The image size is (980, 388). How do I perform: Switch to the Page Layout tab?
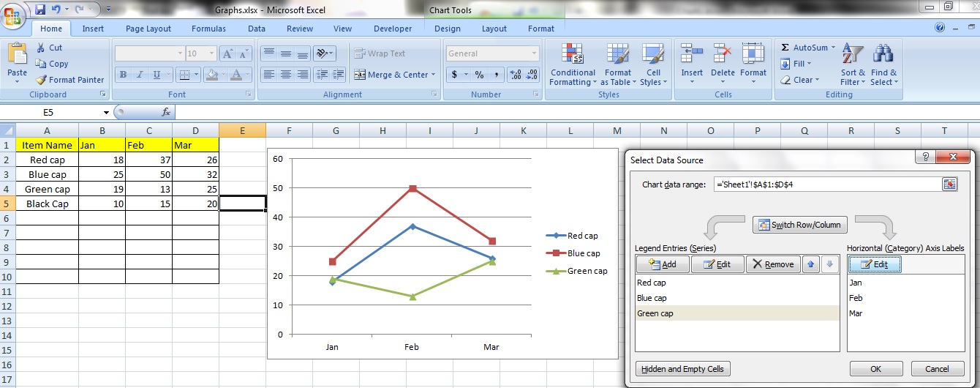148,29
